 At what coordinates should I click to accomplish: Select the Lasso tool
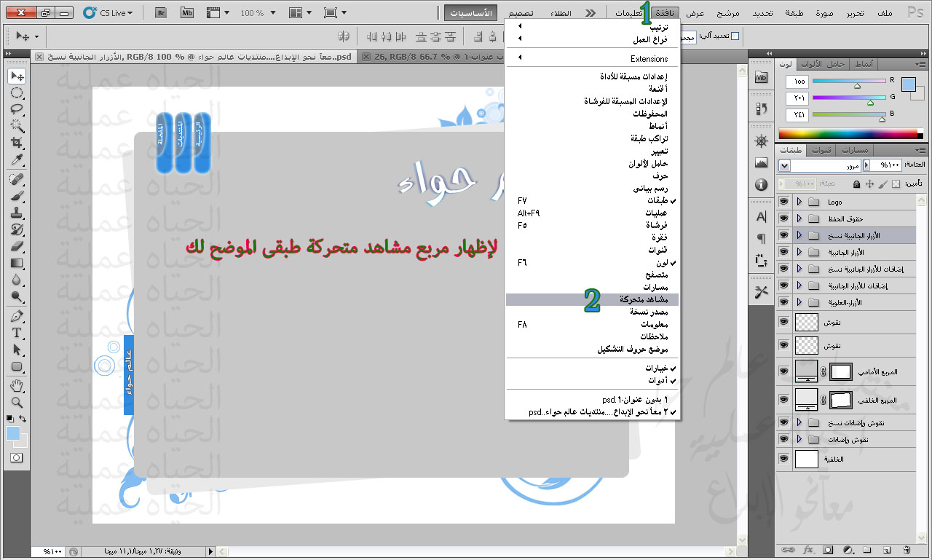coord(17,109)
